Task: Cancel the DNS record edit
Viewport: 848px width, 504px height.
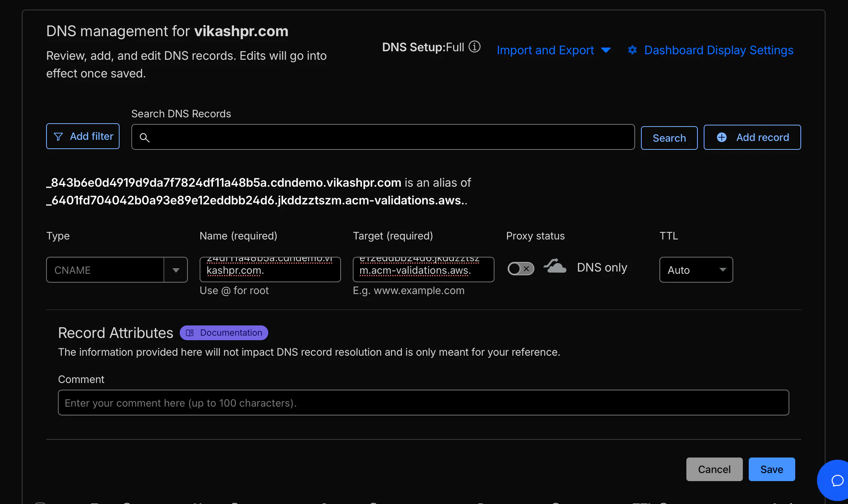Action: click(x=714, y=469)
